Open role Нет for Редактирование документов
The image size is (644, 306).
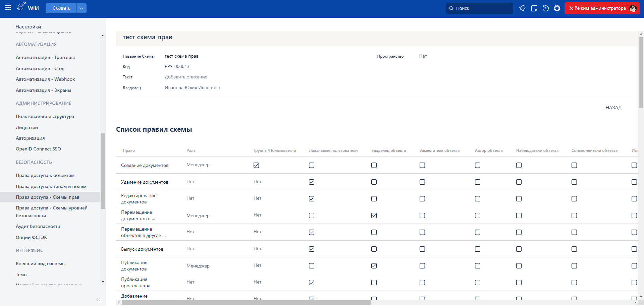[190, 198]
